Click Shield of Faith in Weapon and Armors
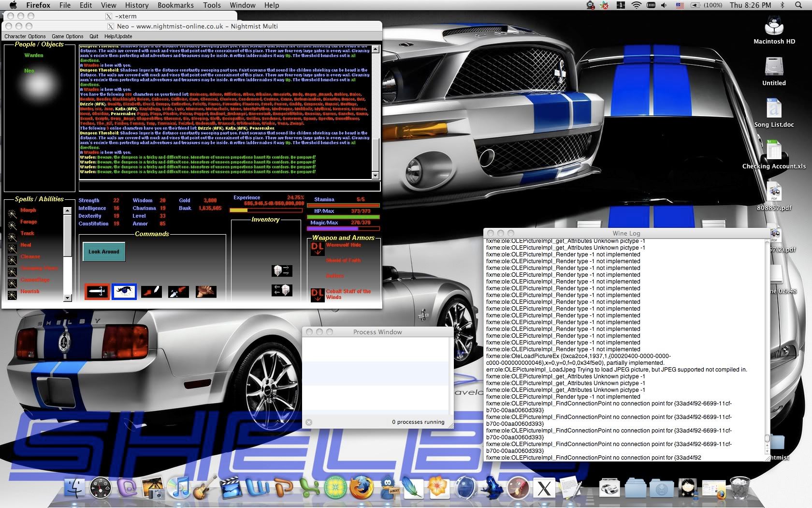The image size is (812, 508). pyautogui.click(x=343, y=260)
